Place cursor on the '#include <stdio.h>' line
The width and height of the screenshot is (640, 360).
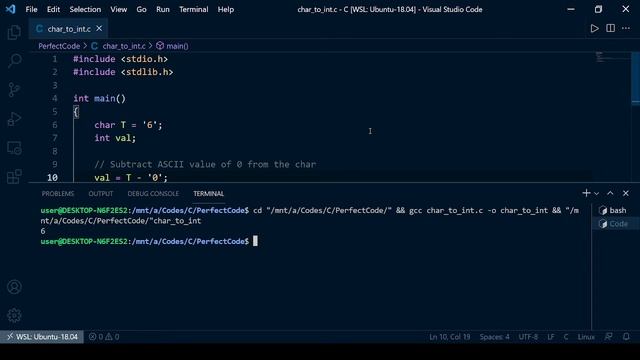click(x=120, y=59)
